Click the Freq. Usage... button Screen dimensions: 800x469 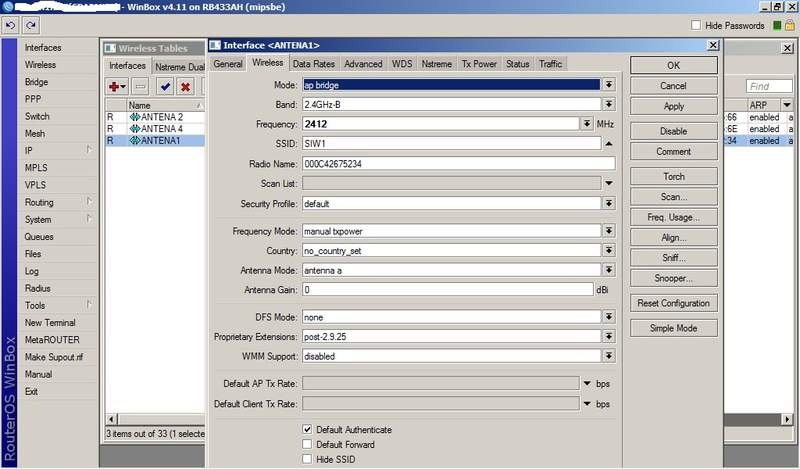673,217
